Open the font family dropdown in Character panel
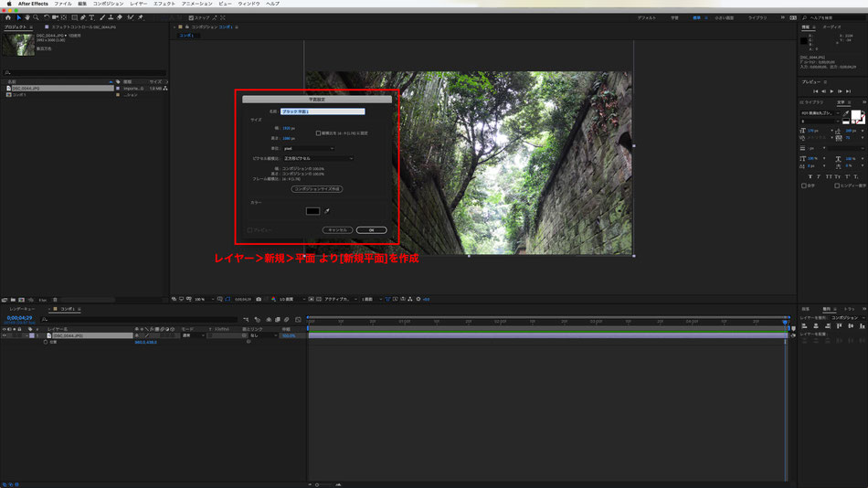Image resolution: width=868 pixels, height=488 pixels. coord(820,113)
